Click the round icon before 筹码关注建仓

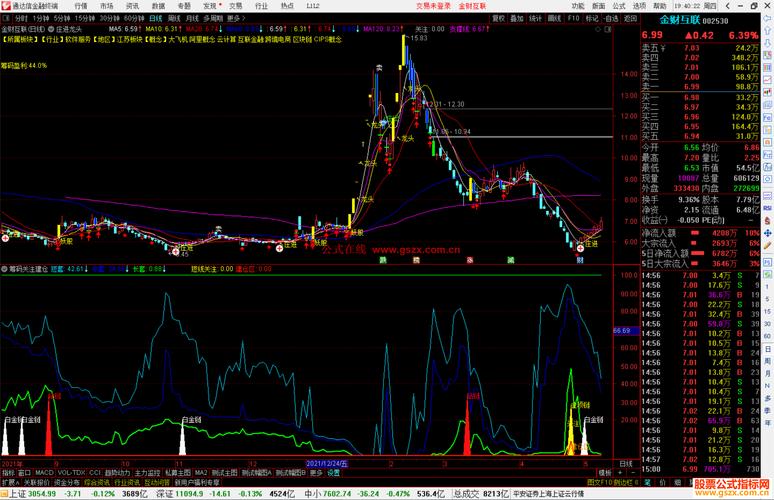tap(4, 269)
